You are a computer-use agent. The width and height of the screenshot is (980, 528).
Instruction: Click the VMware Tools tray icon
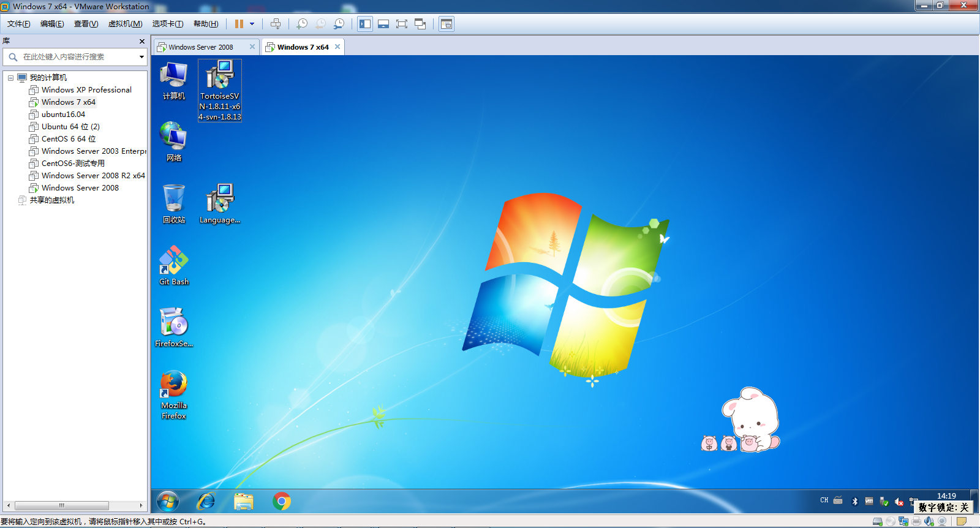[x=869, y=501]
